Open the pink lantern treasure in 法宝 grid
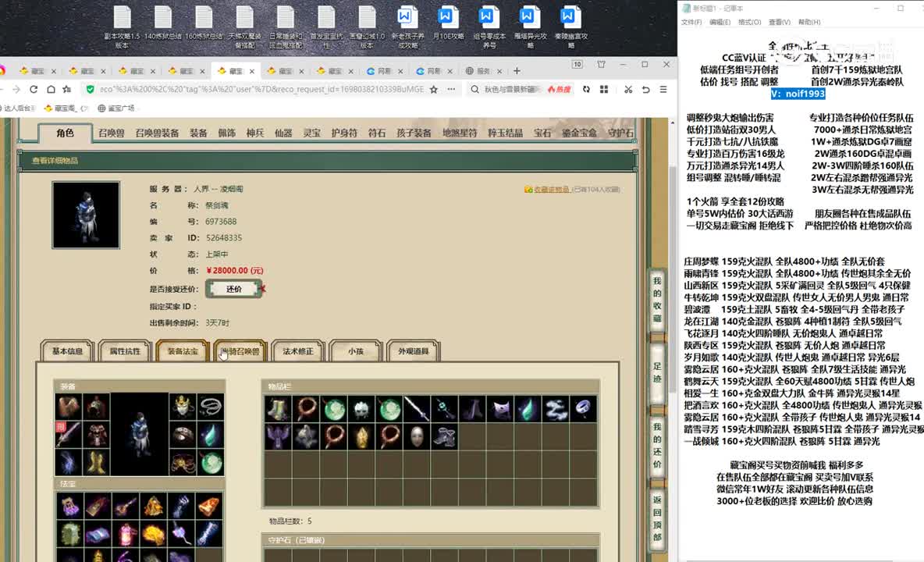This screenshot has height=562, width=924. click(x=126, y=535)
